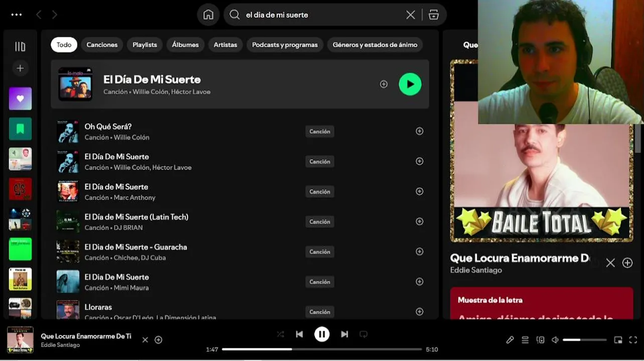
Task: Open Mimi Maura artist link
Action: (131, 288)
